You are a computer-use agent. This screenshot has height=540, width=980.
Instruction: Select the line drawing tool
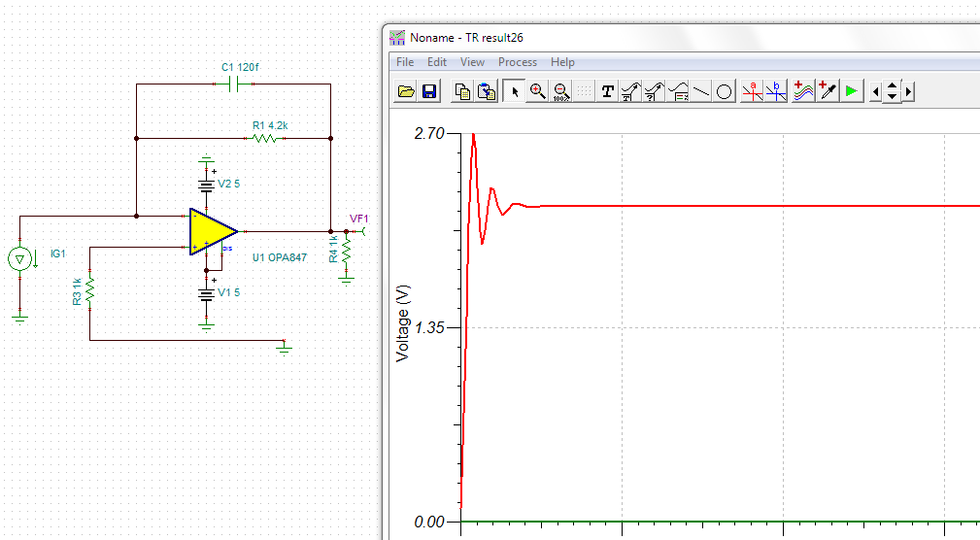pyautogui.click(x=700, y=91)
